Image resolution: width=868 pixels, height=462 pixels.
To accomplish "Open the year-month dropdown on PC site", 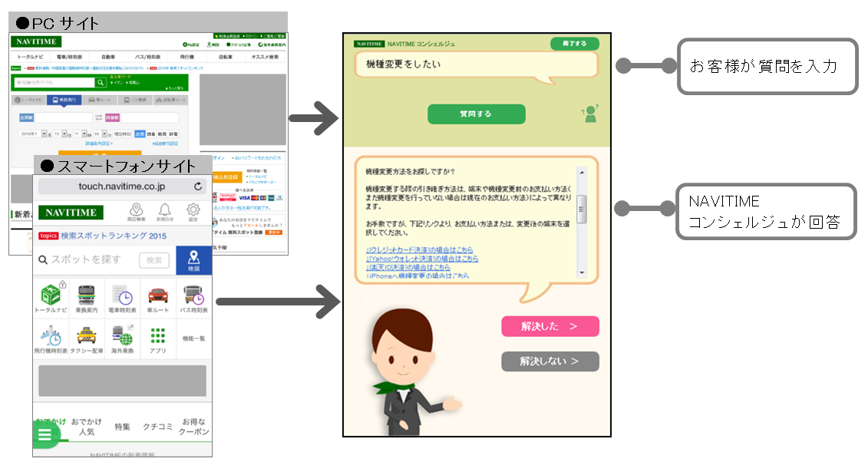I will (33, 134).
